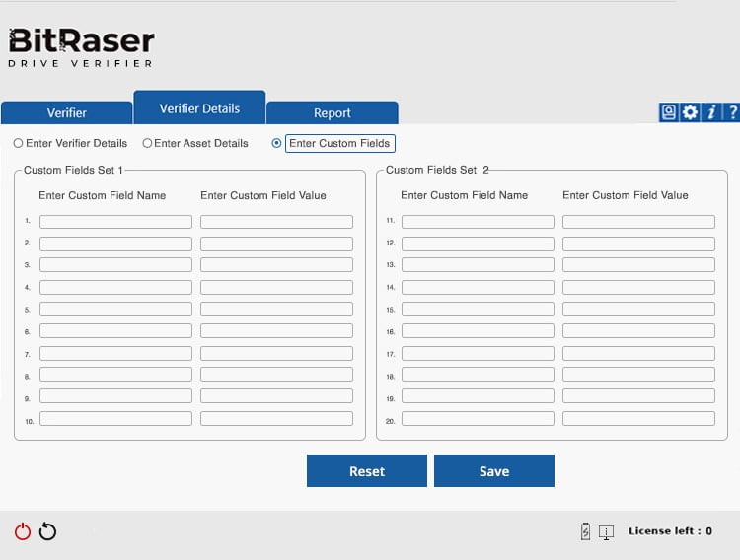Switch to the Verifier tab

(66, 112)
